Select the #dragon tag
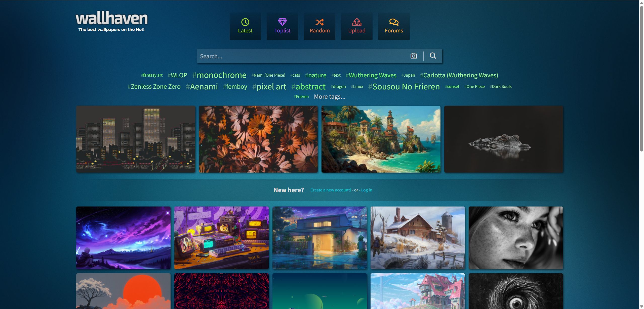This screenshot has height=309, width=644. click(338, 86)
